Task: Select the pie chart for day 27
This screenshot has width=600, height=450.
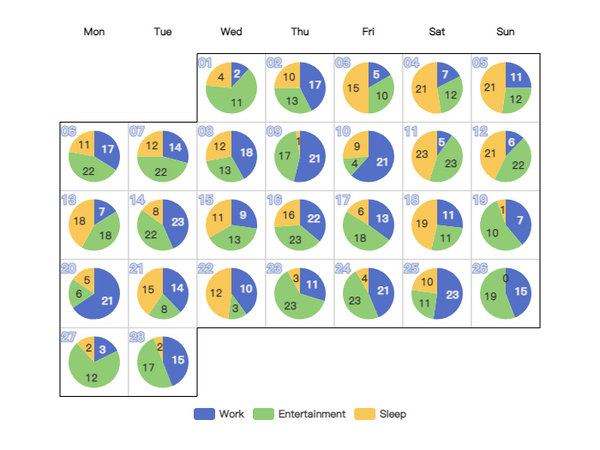Action: (94, 362)
